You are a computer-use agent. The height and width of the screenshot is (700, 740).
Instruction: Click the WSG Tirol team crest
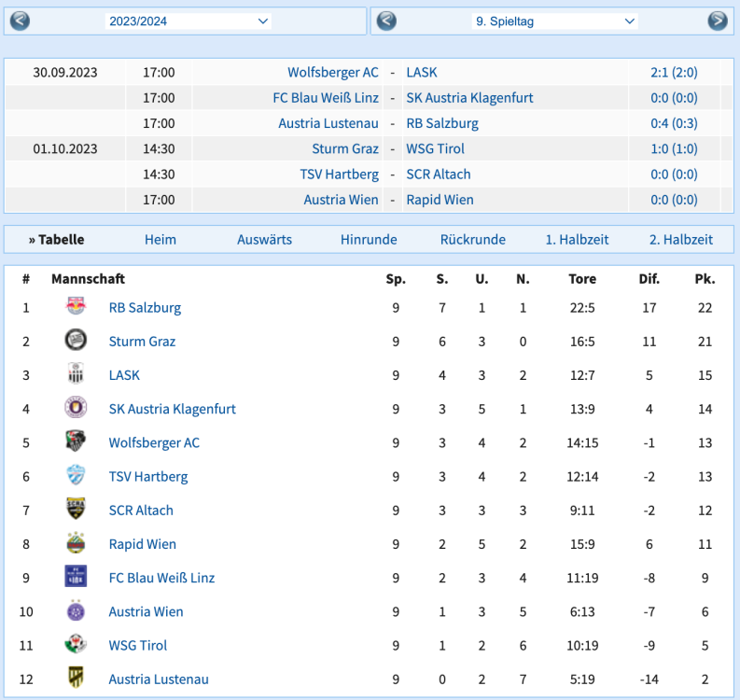point(76,645)
